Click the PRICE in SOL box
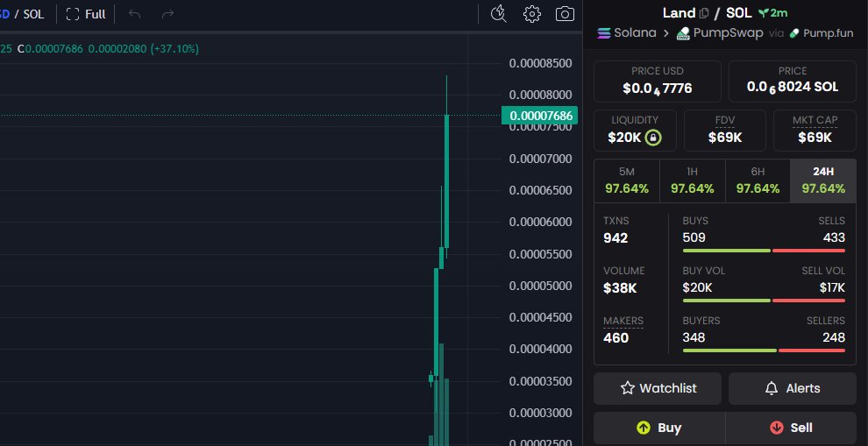The image size is (868, 446). click(793, 81)
